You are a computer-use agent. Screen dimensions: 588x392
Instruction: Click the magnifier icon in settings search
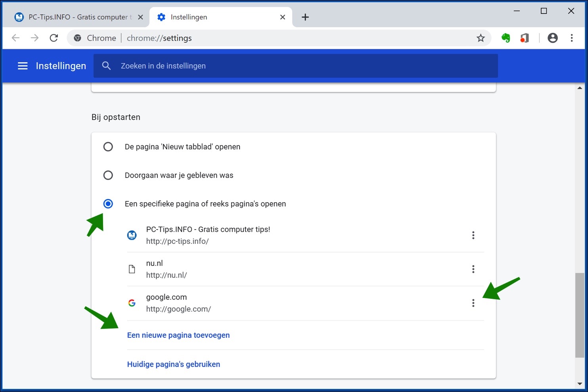106,66
